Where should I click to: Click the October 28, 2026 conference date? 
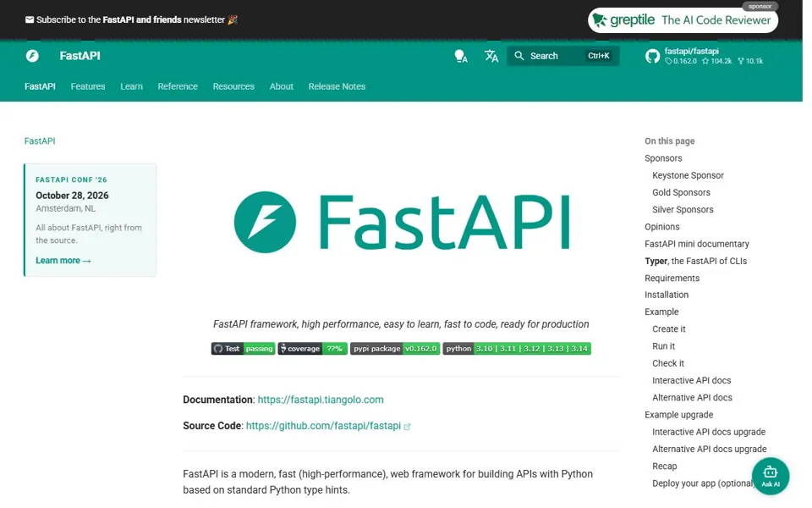click(x=72, y=196)
